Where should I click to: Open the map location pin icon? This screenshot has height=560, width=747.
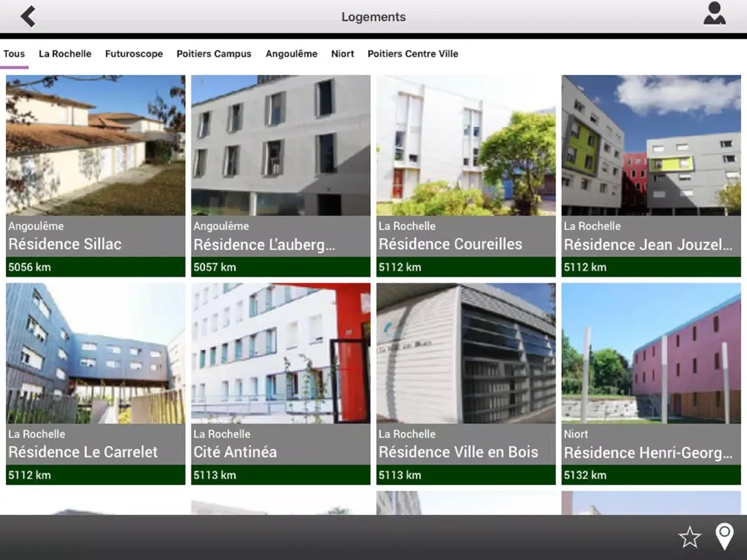tap(724, 536)
